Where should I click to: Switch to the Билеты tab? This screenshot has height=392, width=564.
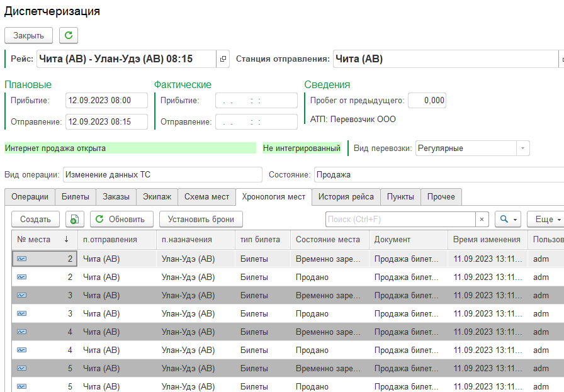click(x=75, y=197)
